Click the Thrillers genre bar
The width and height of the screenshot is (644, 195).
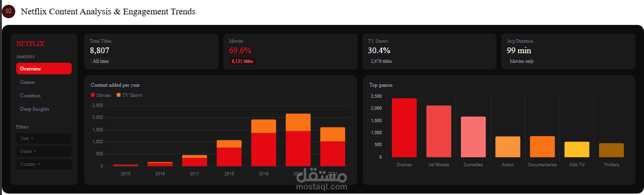coord(611,150)
